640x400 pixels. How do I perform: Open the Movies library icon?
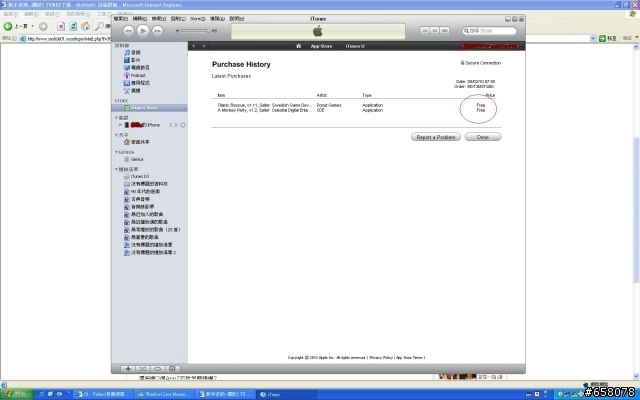(x=127, y=60)
